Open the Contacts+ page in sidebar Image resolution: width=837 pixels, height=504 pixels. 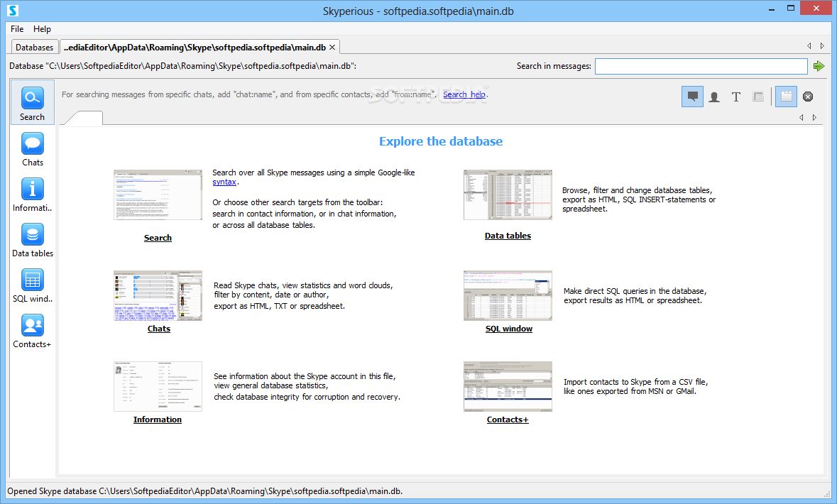point(33,331)
